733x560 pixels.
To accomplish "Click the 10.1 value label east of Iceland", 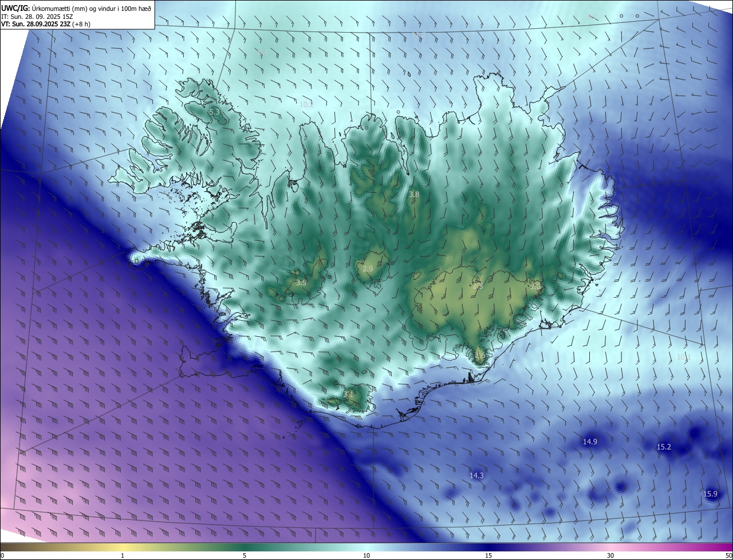I will (684, 357).
